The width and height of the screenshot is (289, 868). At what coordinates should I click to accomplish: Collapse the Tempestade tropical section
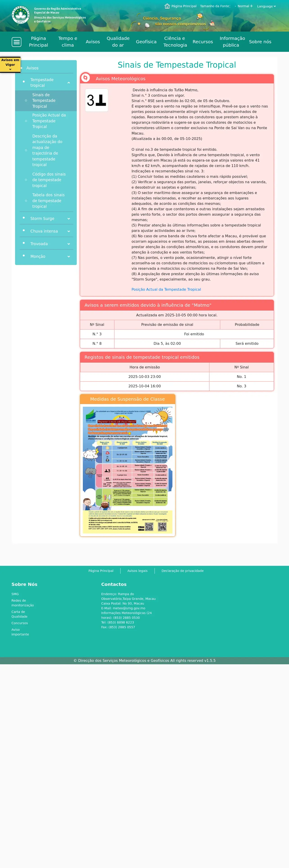(69, 82)
